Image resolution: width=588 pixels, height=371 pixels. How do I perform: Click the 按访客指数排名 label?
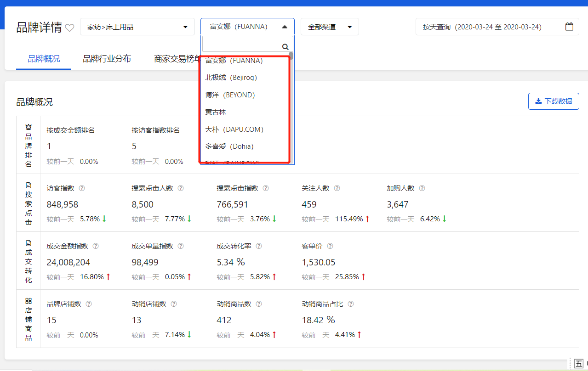point(155,130)
